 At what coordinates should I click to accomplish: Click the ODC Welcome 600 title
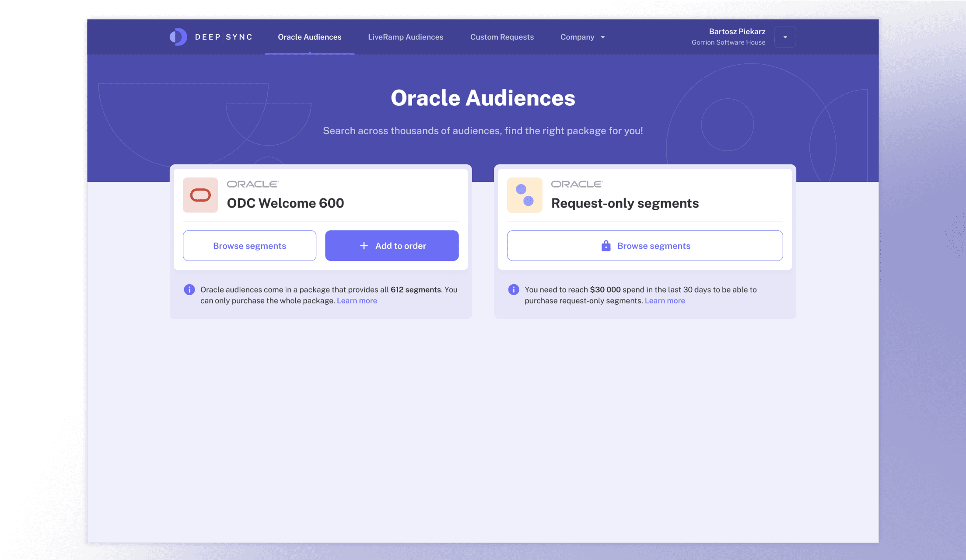(285, 203)
